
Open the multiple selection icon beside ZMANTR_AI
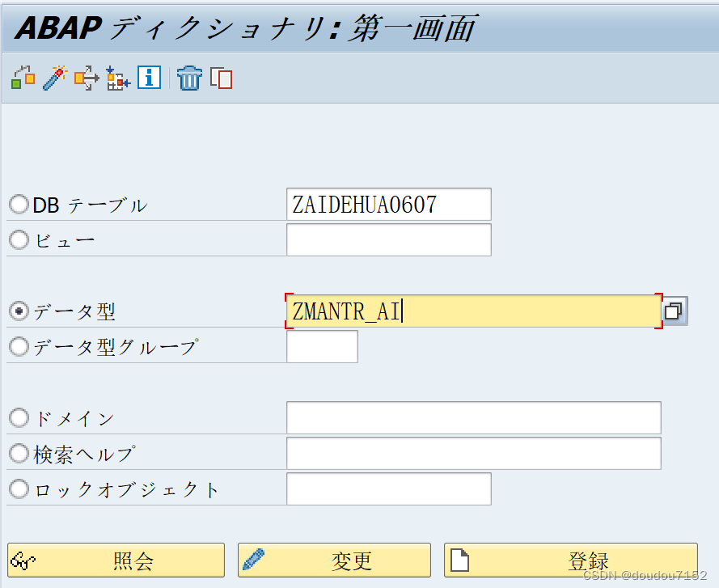675,310
